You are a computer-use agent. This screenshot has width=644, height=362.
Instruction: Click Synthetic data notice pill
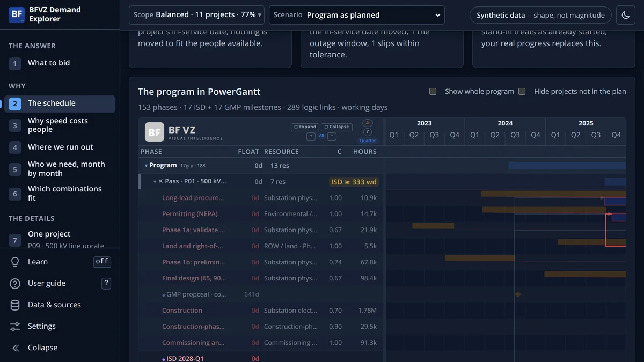click(x=540, y=15)
